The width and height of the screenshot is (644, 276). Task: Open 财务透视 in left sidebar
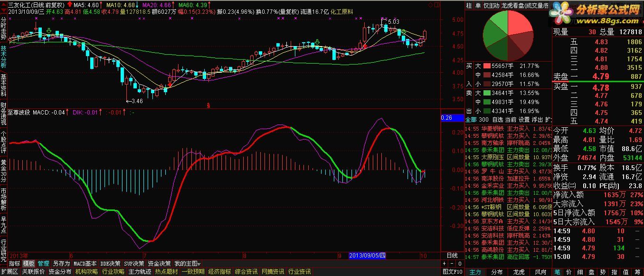[x=3, y=113]
